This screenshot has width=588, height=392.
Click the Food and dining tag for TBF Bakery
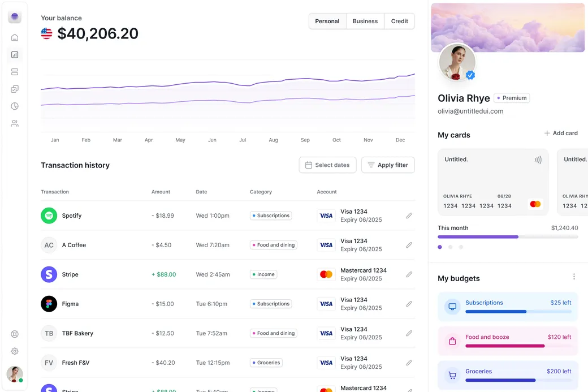click(x=274, y=333)
